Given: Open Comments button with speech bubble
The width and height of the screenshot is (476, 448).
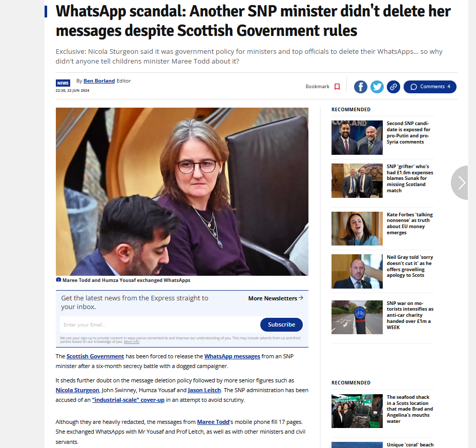Looking at the screenshot, I should 430,87.
